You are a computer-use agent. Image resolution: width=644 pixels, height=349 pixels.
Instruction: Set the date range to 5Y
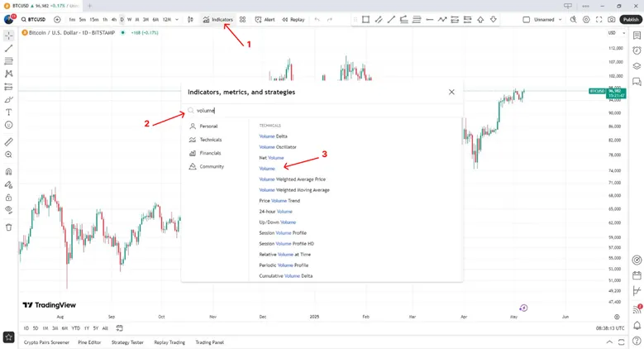tap(96, 328)
